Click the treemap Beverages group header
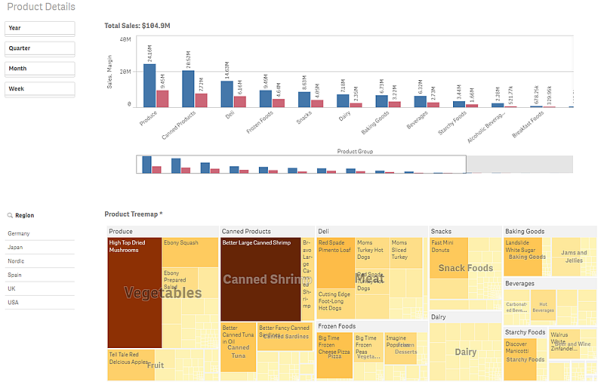604x385 pixels. [x=550, y=284]
